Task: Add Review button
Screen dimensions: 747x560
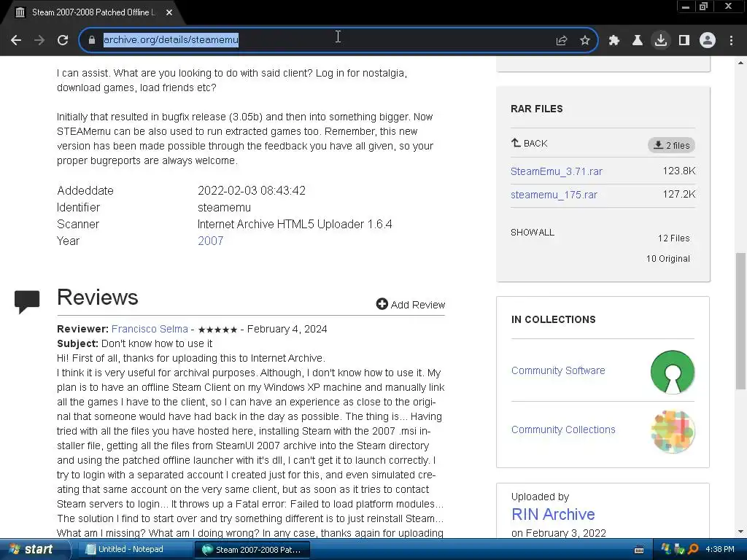Action: 410,304
